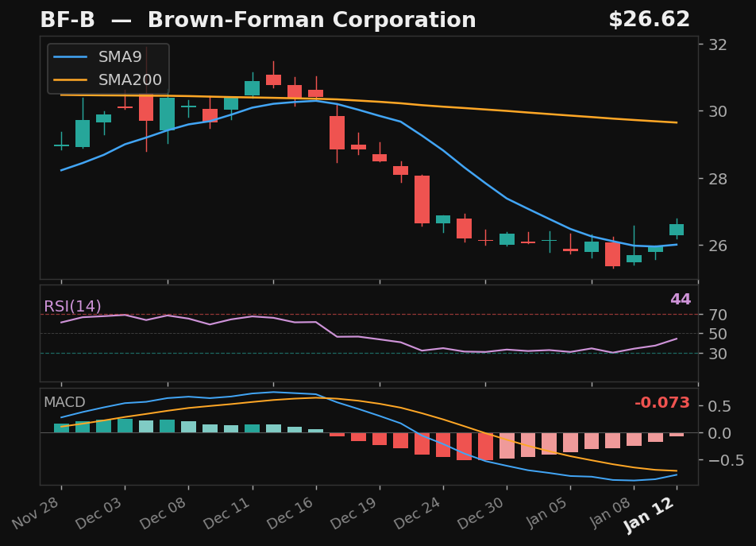Screen dimensions: 756x546
Task: Click the $26.62 current price
Action: pos(649,19)
